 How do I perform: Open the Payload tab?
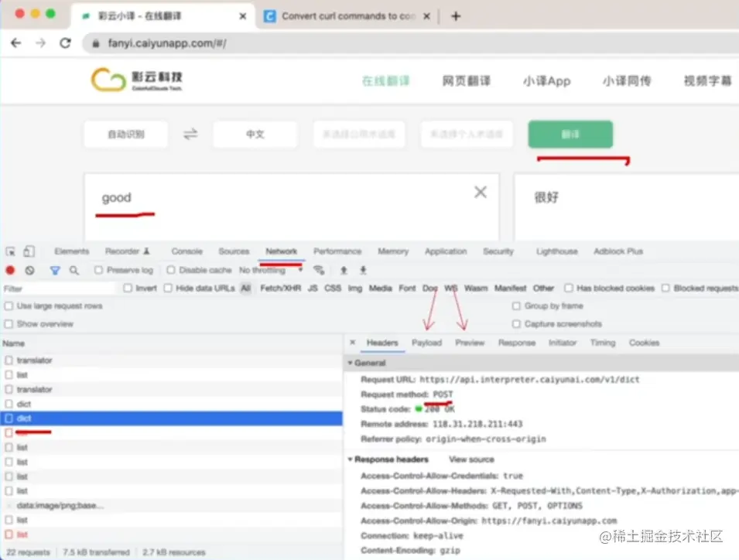tap(426, 343)
